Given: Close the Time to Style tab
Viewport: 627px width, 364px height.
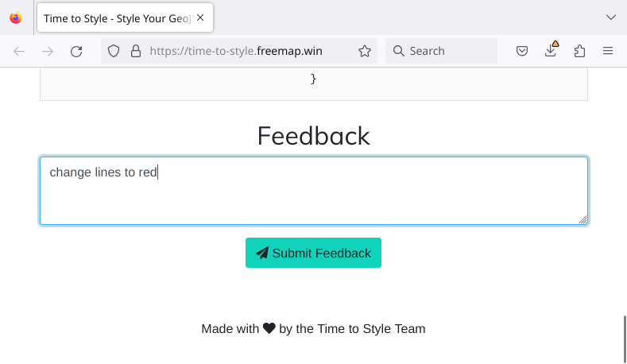Looking at the screenshot, I should (200, 17).
